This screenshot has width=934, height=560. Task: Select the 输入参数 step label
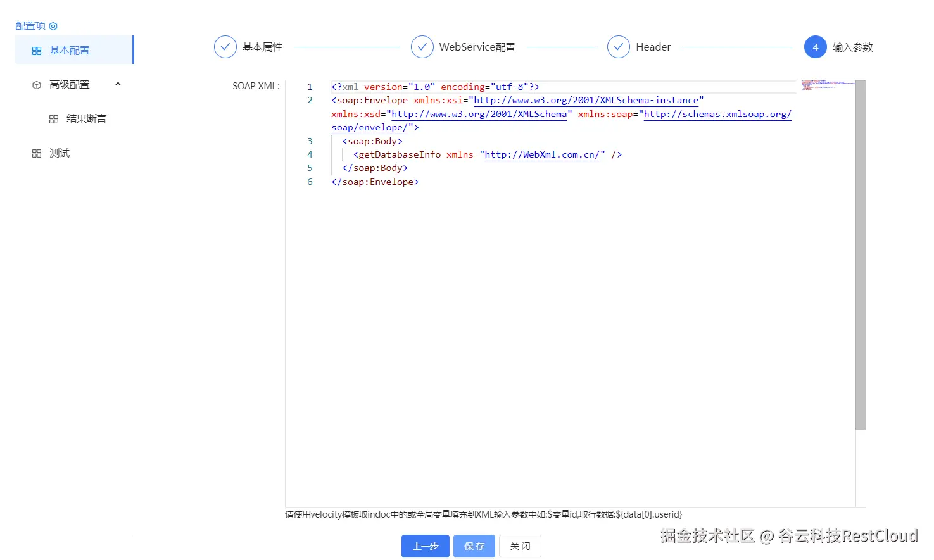[853, 47]
